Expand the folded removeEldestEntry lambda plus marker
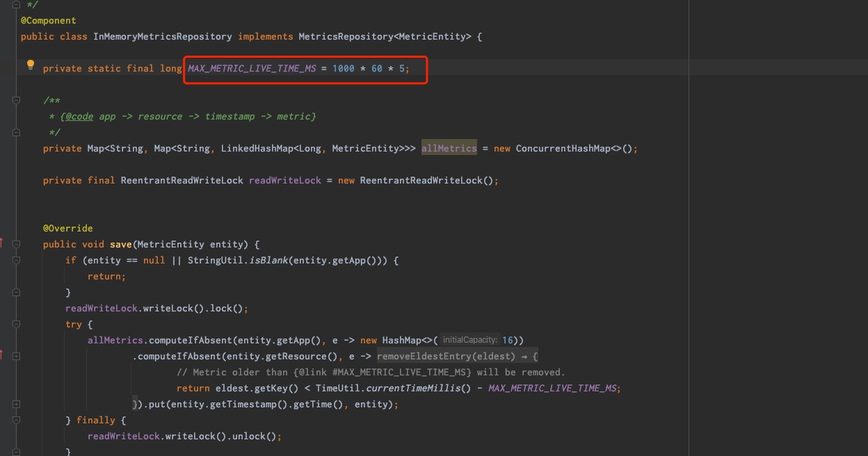This screenshot has width=868, height=456. [16, 357]
